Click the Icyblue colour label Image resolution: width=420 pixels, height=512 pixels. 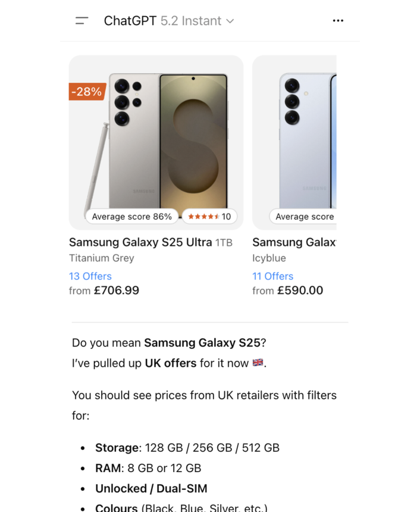[x=269, y=258]
